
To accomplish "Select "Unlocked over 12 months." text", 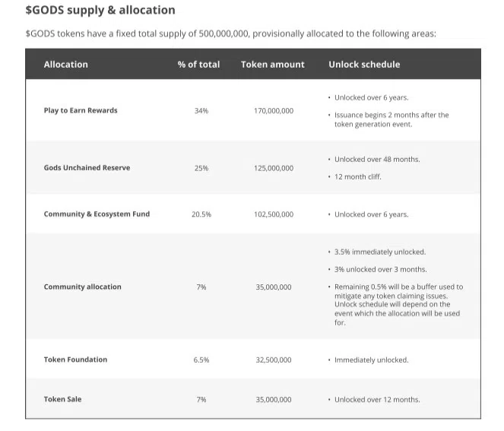I will click(x=377, y=400).
